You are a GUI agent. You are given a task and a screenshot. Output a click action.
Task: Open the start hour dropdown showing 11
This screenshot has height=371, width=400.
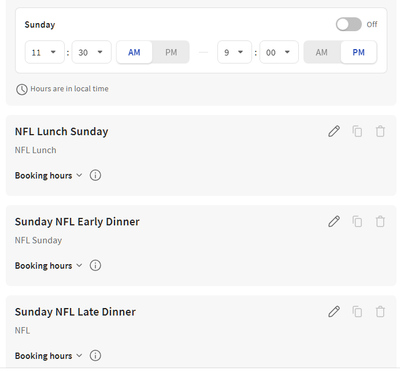pos(45,52)
